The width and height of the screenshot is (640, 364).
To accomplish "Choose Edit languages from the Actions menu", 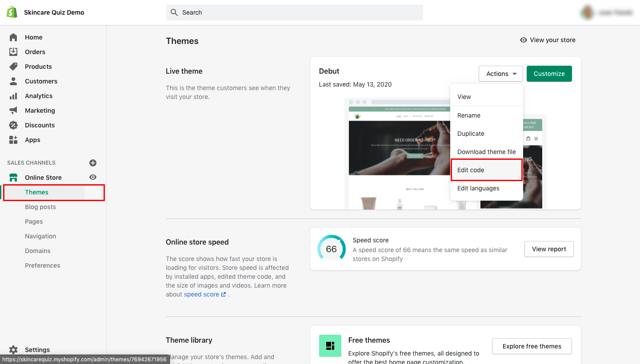I will click(487, 188).
